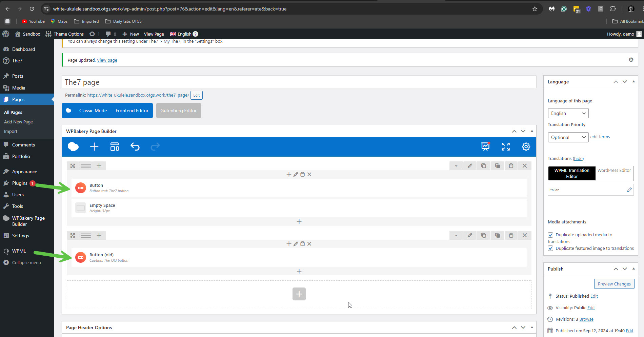Open the Button element The7 button
Image resolution: width=644 pixels, height=337 pixels.
[299, 188]
